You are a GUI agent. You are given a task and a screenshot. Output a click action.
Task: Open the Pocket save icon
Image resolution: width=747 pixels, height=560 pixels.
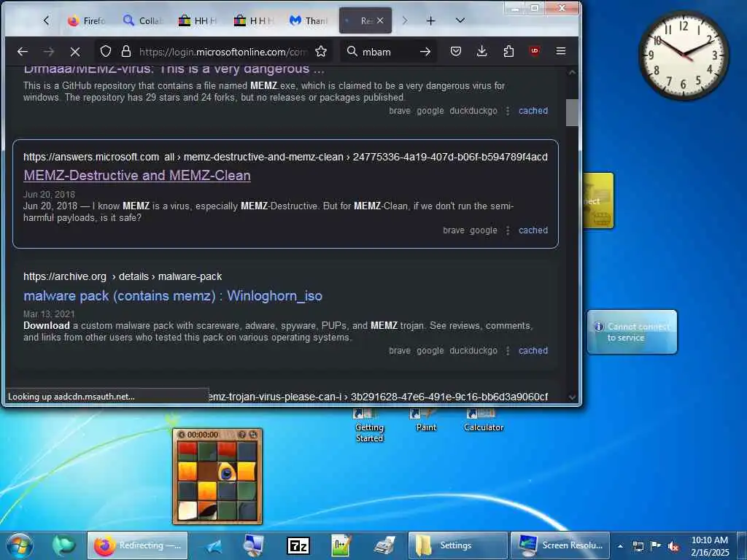(456, 51)
